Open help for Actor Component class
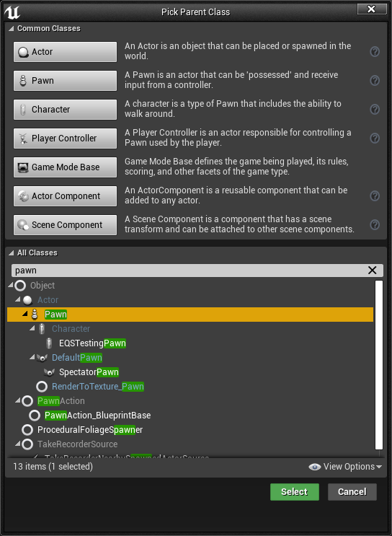 [375, 196]
